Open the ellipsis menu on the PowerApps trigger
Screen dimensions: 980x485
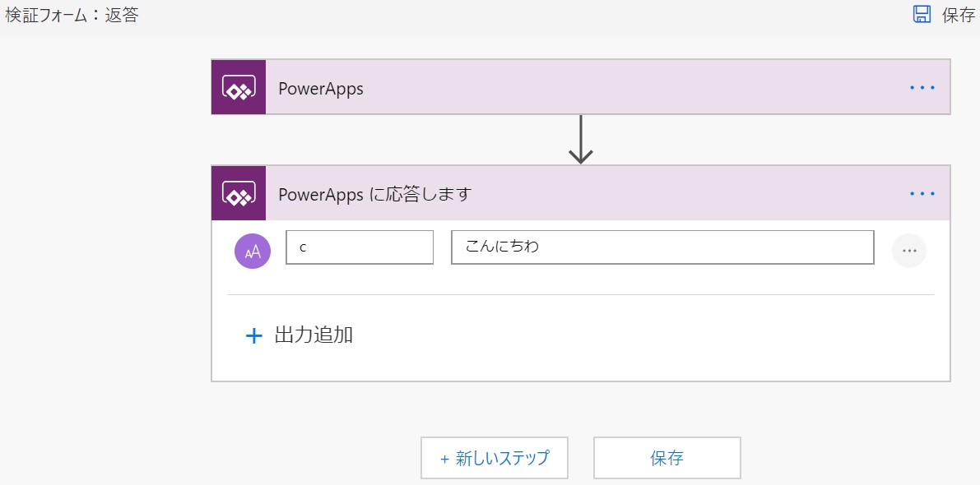pos(922,87)
